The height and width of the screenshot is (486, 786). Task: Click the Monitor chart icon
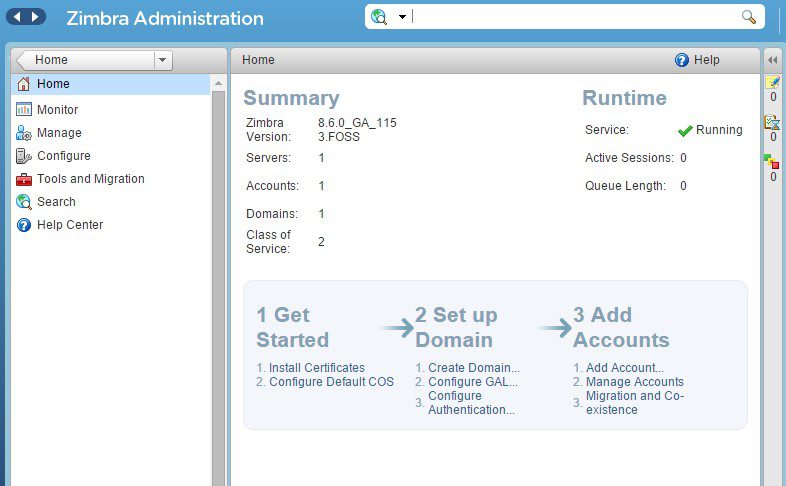[24, 109]
